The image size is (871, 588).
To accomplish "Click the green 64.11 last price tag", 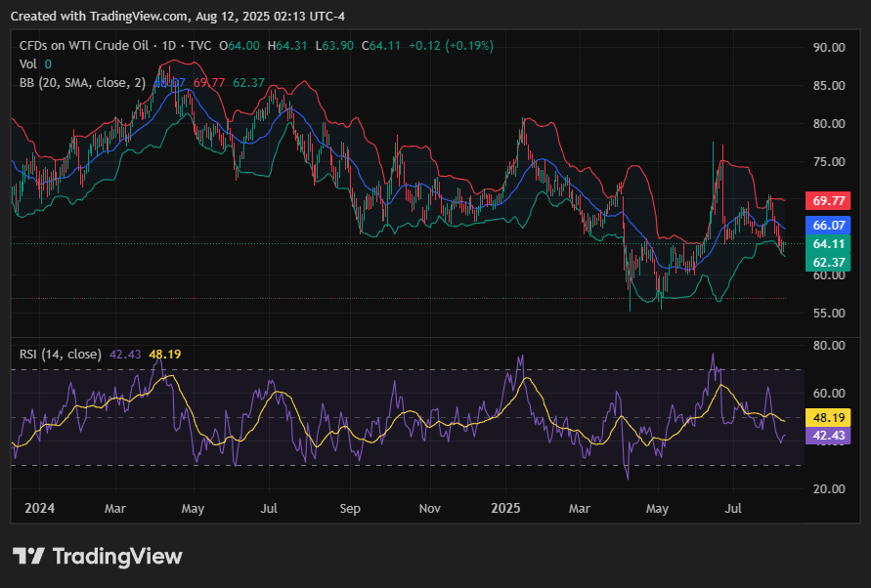I will click(x=828, y=244).
